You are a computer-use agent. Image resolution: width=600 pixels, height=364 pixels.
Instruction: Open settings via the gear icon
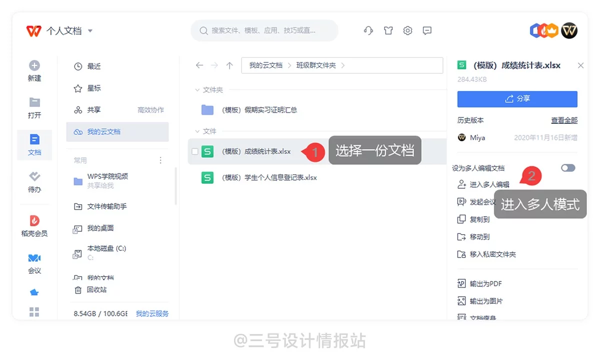point(407,30)
